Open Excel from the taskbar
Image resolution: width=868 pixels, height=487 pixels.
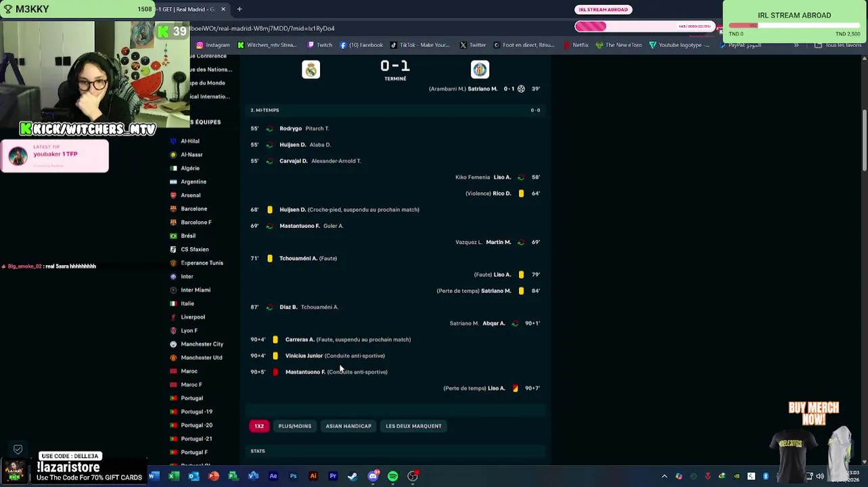pos(174,476)
